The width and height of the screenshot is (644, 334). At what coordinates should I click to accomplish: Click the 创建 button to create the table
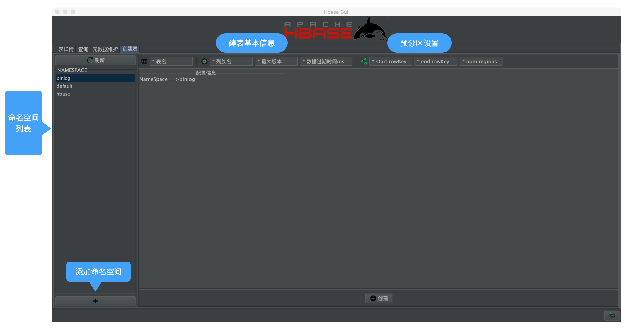click(378, 298)
